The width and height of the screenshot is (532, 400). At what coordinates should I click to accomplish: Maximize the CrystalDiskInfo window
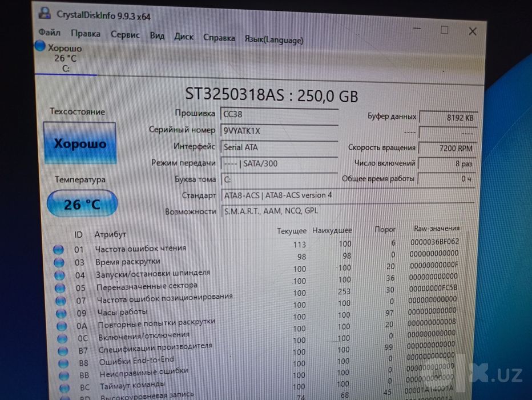coord(445,30)
